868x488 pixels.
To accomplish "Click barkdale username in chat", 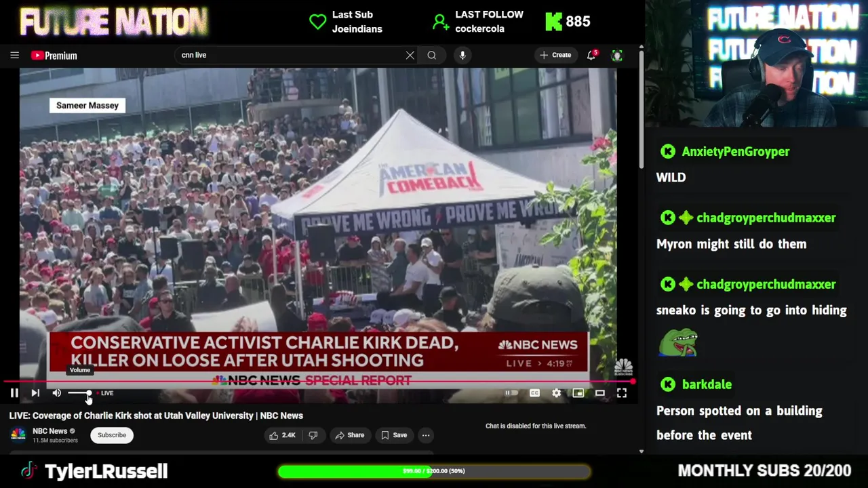I will point(707,384).
